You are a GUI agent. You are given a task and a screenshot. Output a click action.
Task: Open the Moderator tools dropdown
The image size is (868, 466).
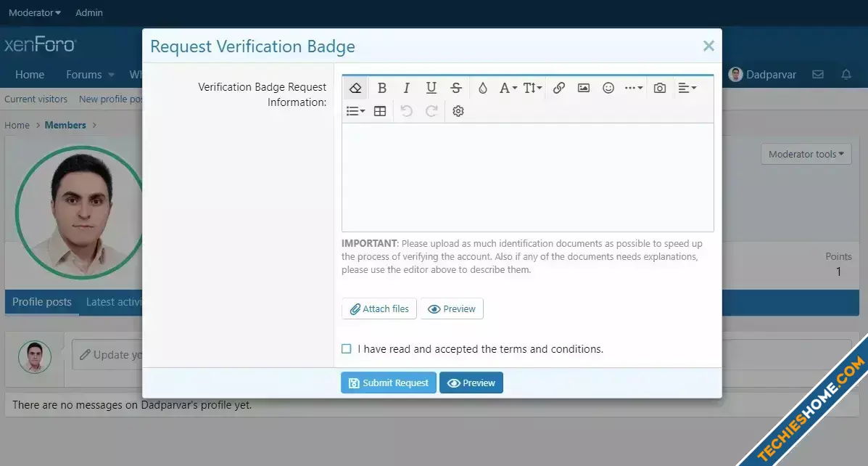tap(806, 154)
